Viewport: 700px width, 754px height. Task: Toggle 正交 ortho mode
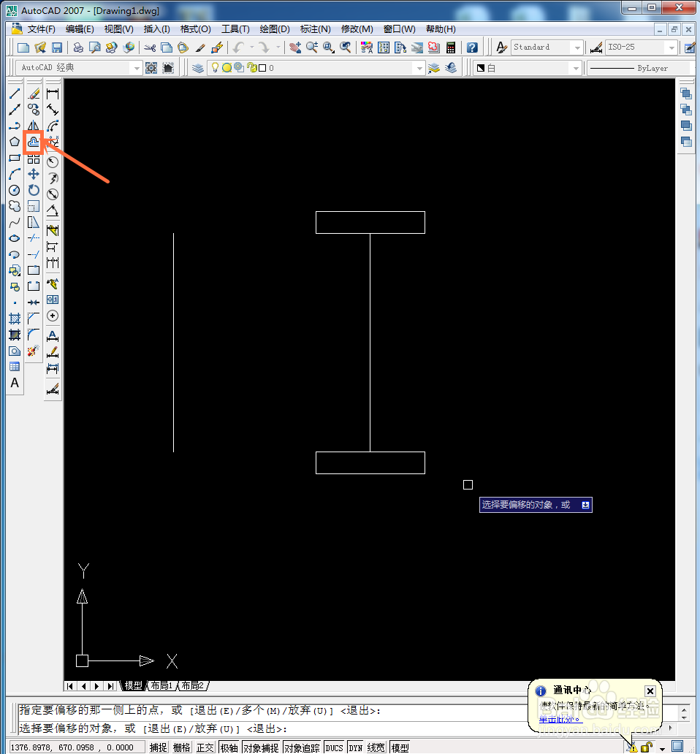click(205, 747)
